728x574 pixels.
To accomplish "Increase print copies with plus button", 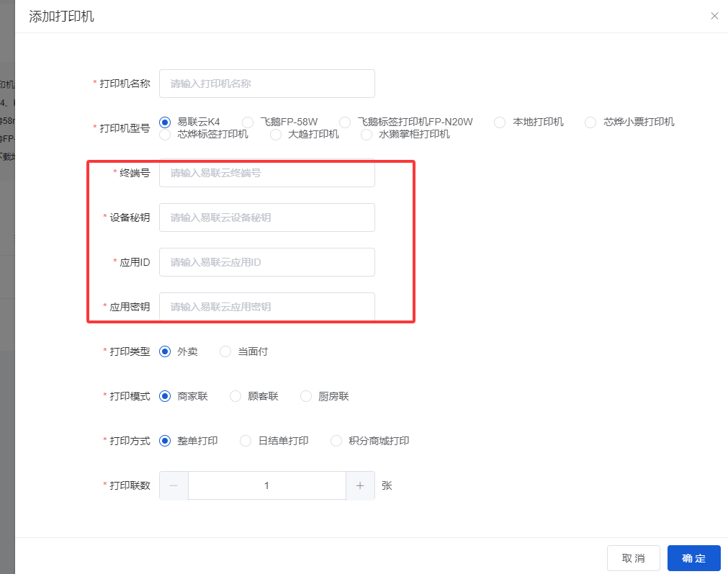I will [x=360, y=485].
